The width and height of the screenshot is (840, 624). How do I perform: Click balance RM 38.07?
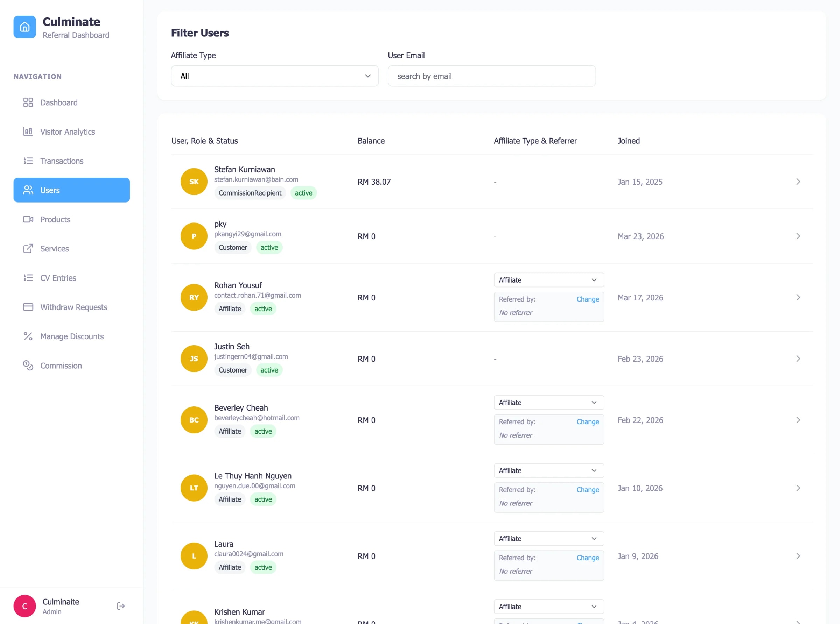pyautogui.click(x=374, y=182)
